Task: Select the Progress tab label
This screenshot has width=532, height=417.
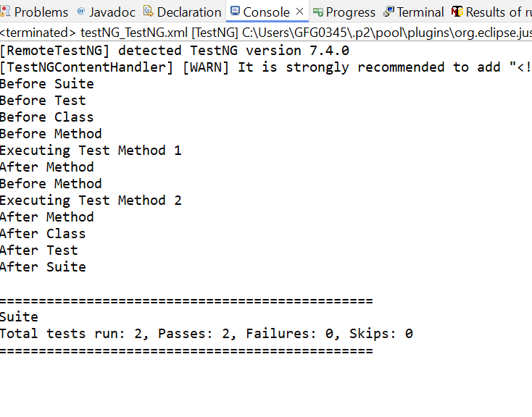Action: click(350, 12)
